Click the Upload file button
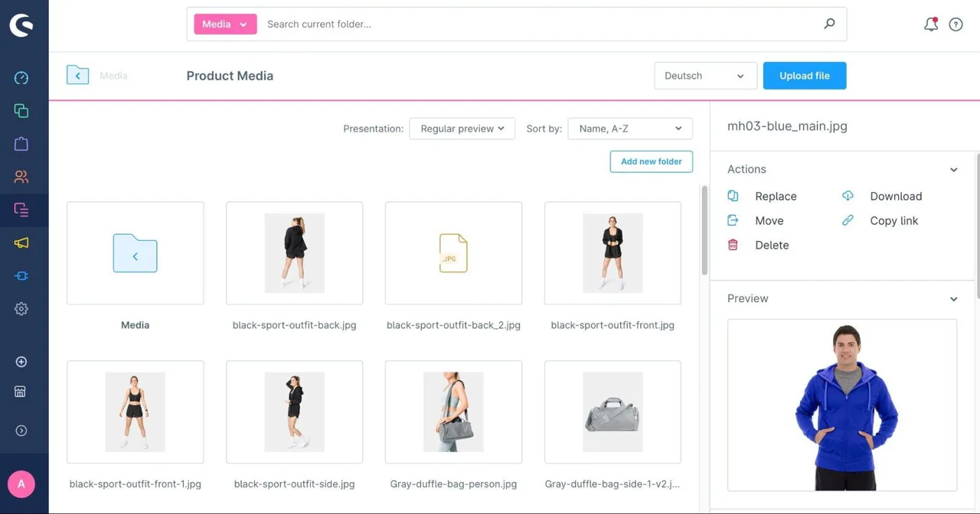The width and height of the screenshot is (980, 514). 805,76
